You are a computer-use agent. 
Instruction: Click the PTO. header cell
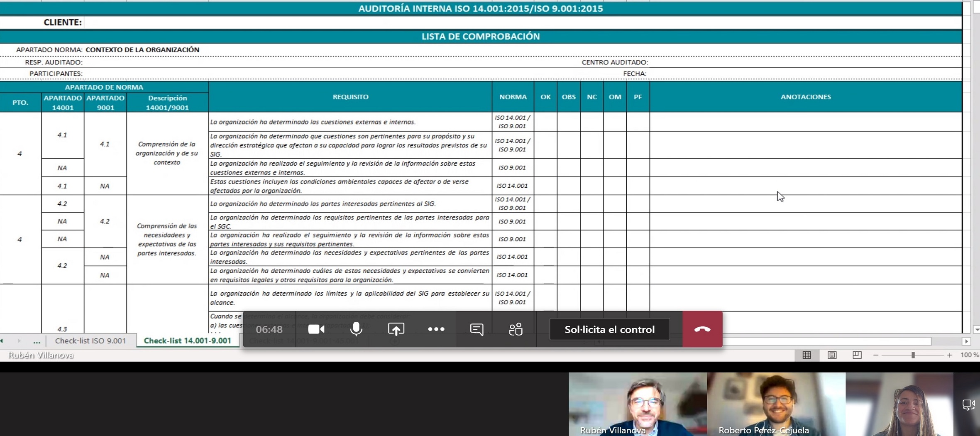(20, 103)
